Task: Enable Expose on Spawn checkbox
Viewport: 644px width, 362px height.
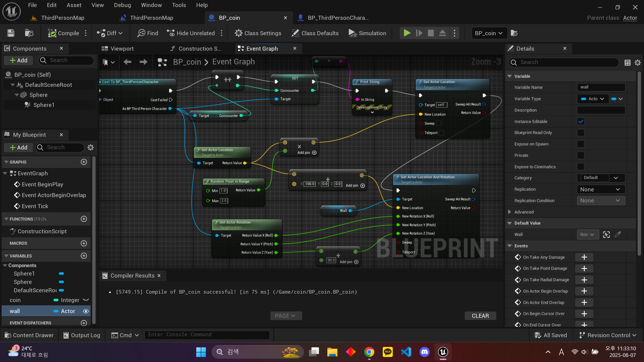Action: pyautogui.click(x=581, y=144)
